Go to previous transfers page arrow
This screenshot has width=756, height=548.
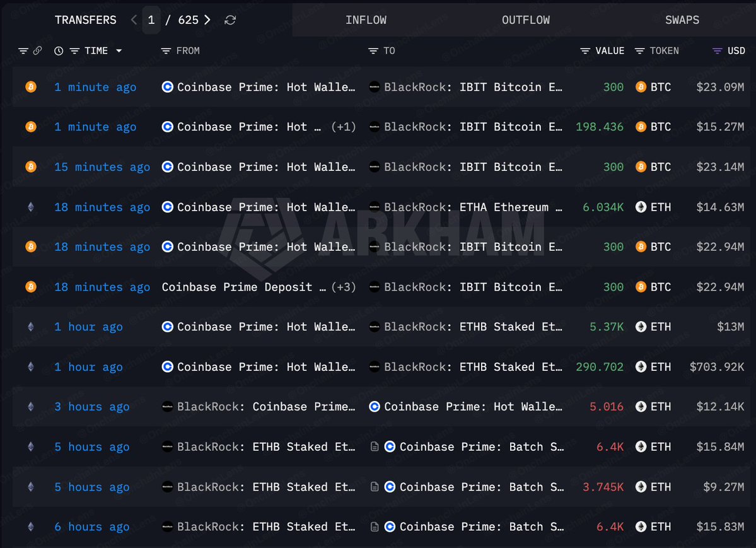pos(134,20)
